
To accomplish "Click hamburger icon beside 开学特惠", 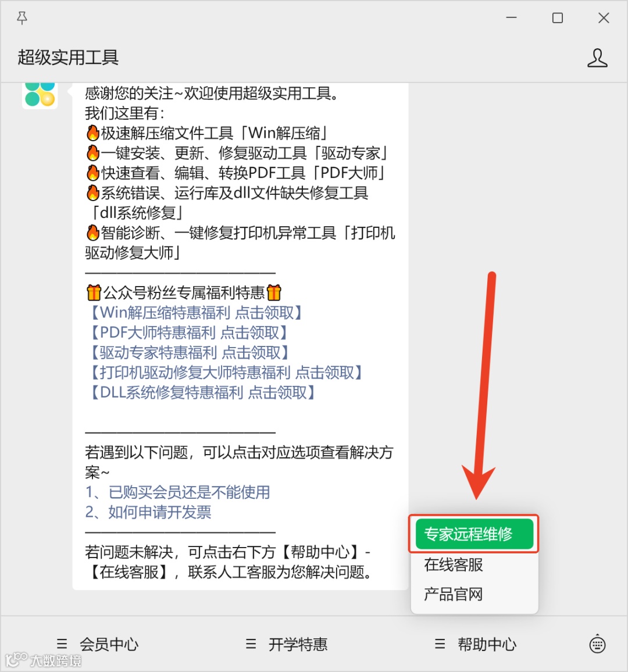I will [251, 644].
